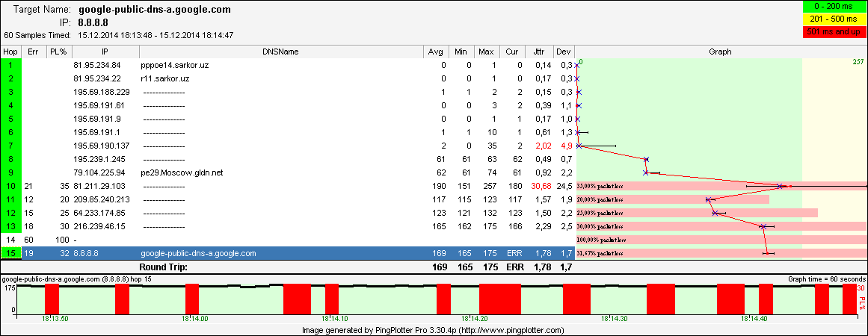Click the Avg column header

[436, 52]
